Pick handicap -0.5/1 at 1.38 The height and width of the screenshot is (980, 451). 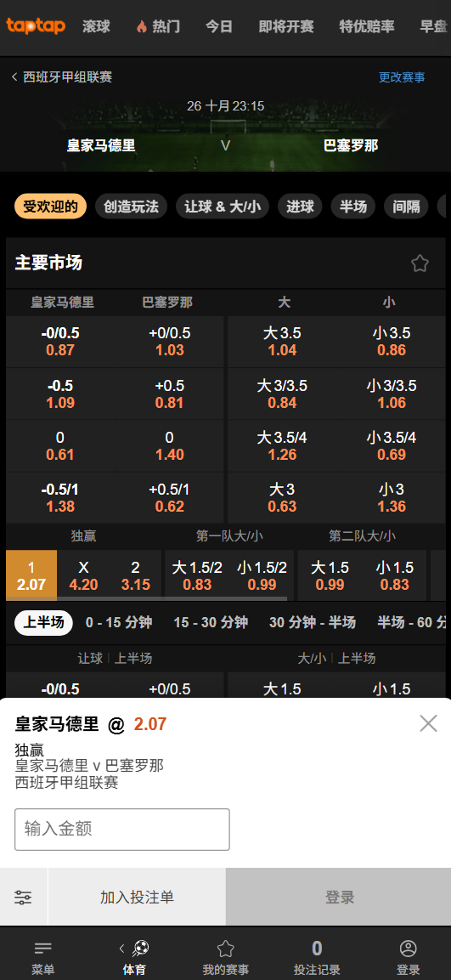pyautogui.click(x=60, y=498)
